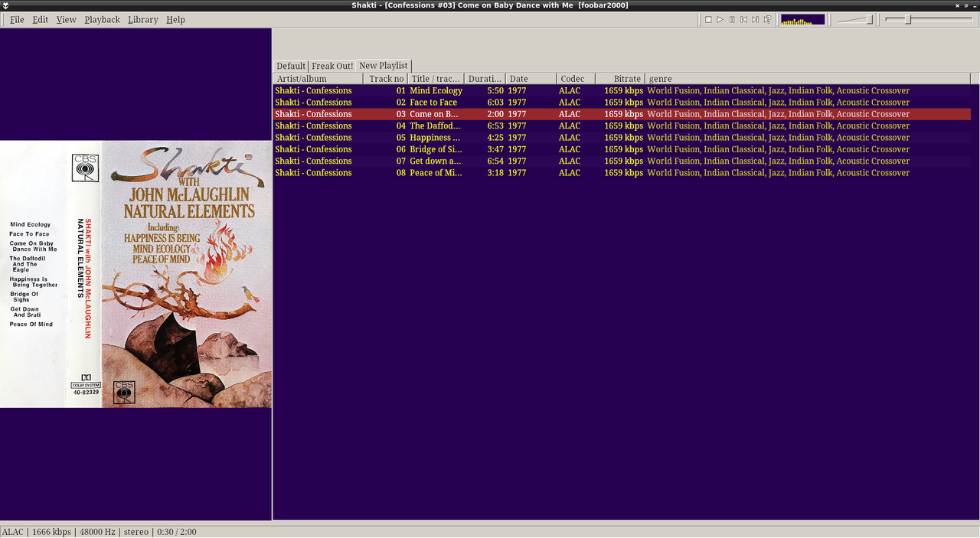The height and width of the screenshot is (538, 980).
Task: Sort by Track no column header
Action: [x=386, y=79]
